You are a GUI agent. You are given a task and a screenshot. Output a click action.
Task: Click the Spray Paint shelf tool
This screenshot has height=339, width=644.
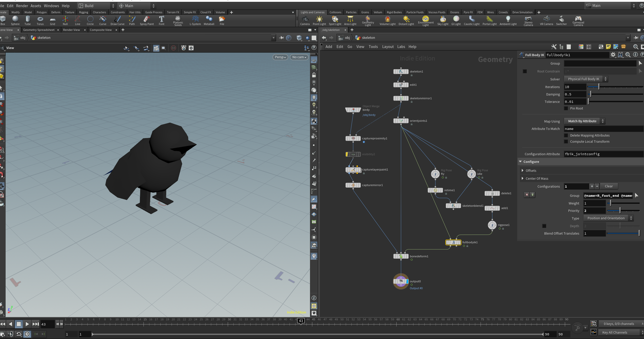147,20
